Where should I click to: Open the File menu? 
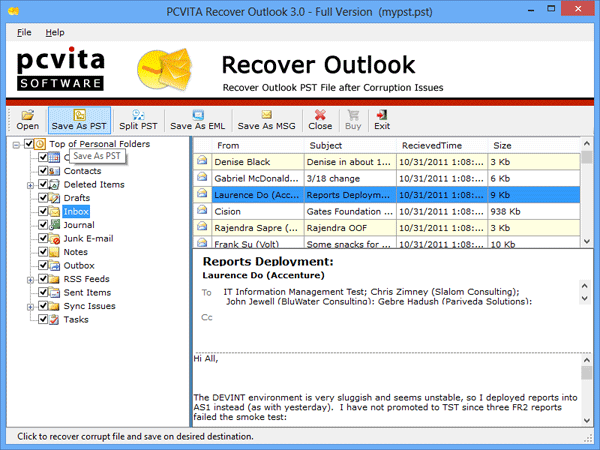coord(24,33)
